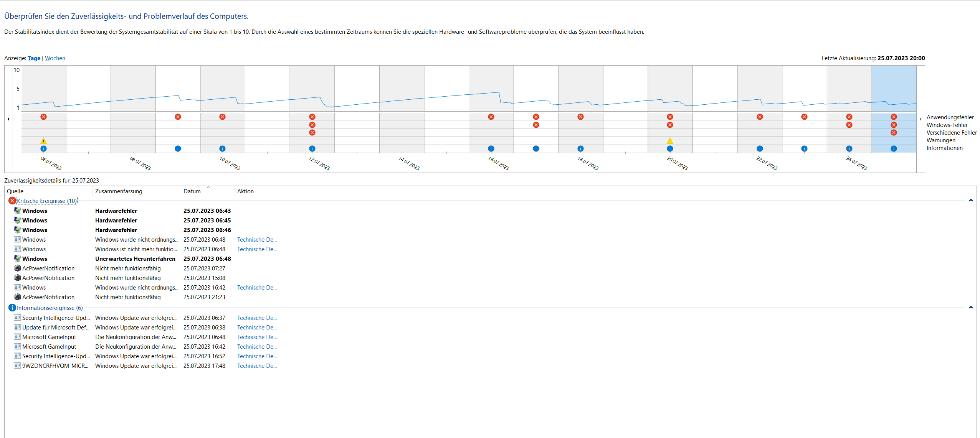The width and height of the screenshot is (980, 438).
Task: Expand the Kritische Ereignisse (10) group header
Action: pyautogui.click(x=46, y=201)
